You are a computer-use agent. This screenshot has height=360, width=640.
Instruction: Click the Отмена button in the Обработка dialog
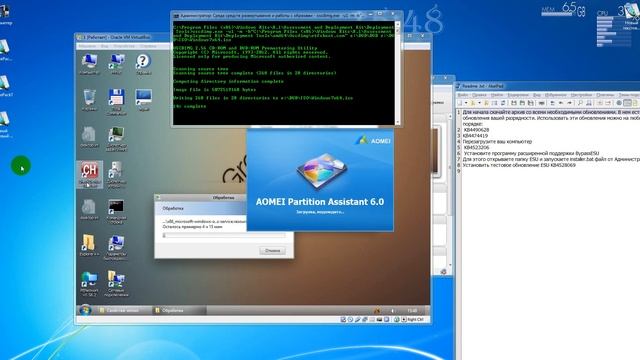(272, 250)
